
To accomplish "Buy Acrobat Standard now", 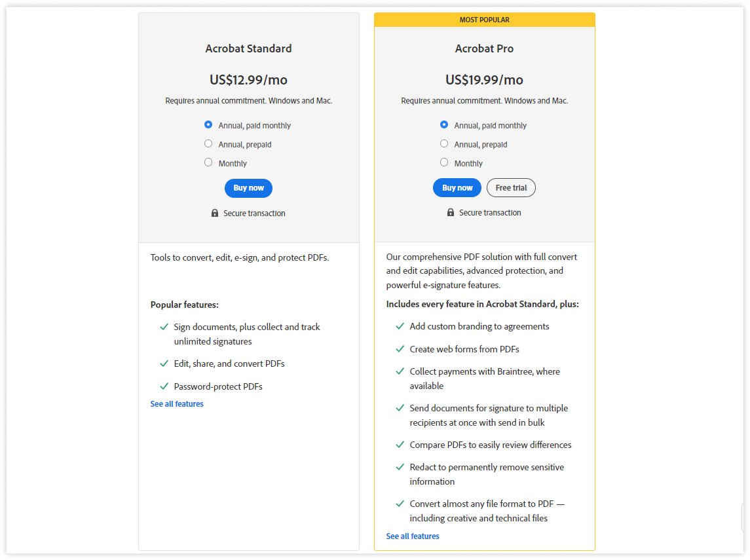I will [248, 188].
